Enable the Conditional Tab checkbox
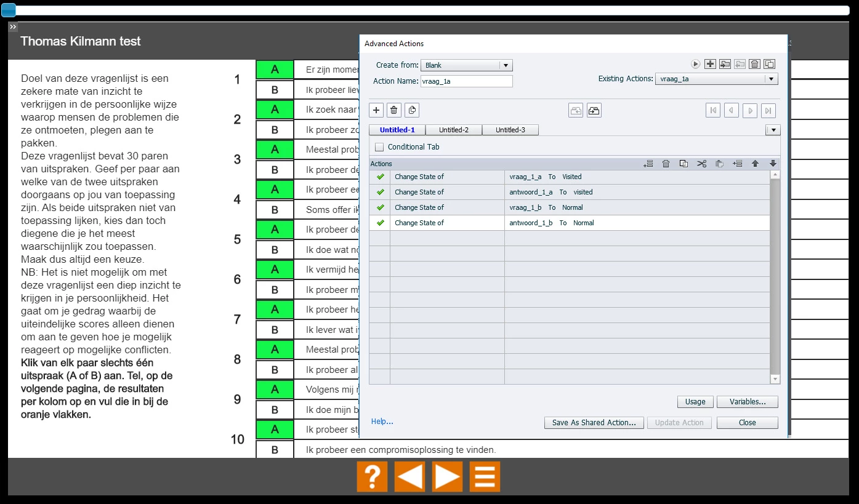The width and height of the screenshot is (859, 504). 379,147
